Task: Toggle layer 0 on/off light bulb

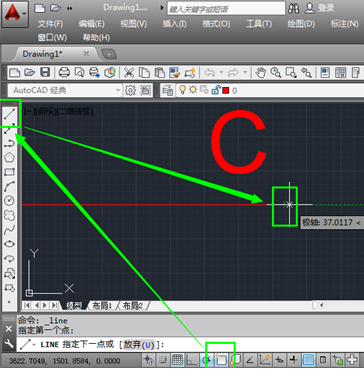Action: (x=182, y=90)
